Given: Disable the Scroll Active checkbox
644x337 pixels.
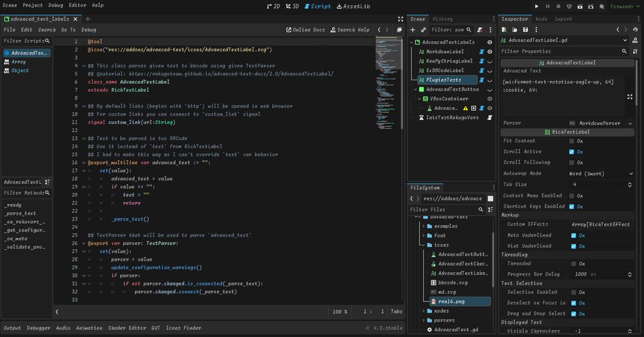Looking at the screenshot, I should [571, 152].
